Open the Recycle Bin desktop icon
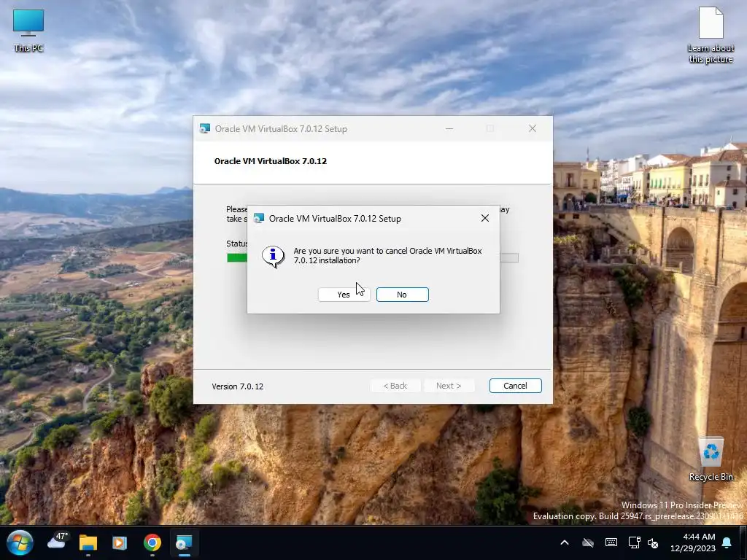 711,459
